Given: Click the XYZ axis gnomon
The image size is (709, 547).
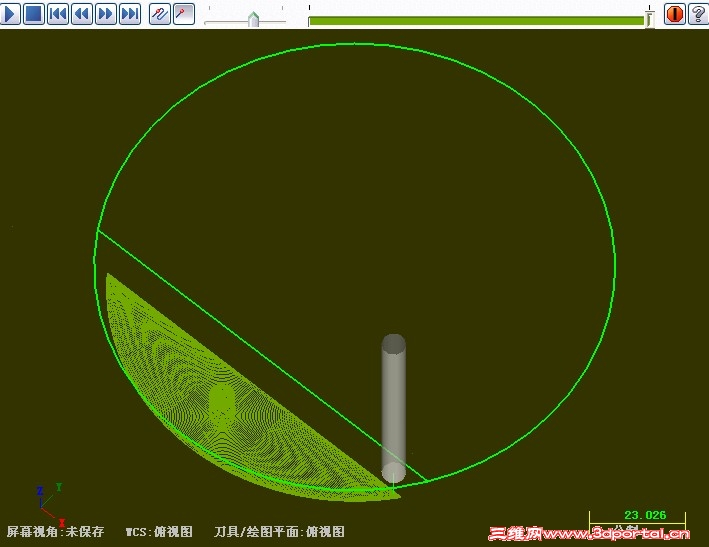Looking at the screenshot, I should tap(50, 504).
